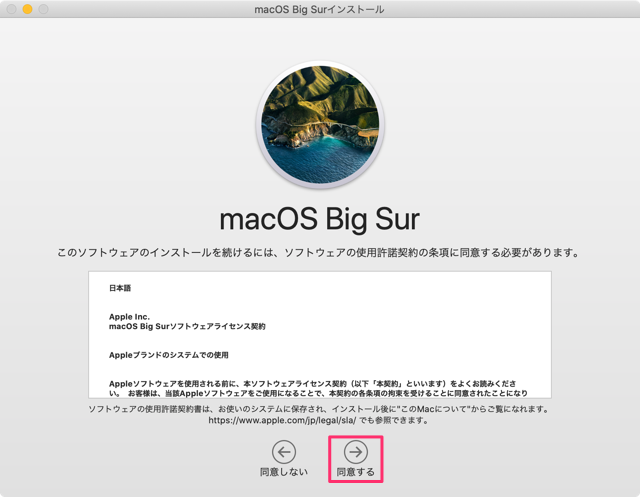Click the Appleブランドのシステムでの使用 heading
This screenshot has width=640, height=497.
coord(169,355)
